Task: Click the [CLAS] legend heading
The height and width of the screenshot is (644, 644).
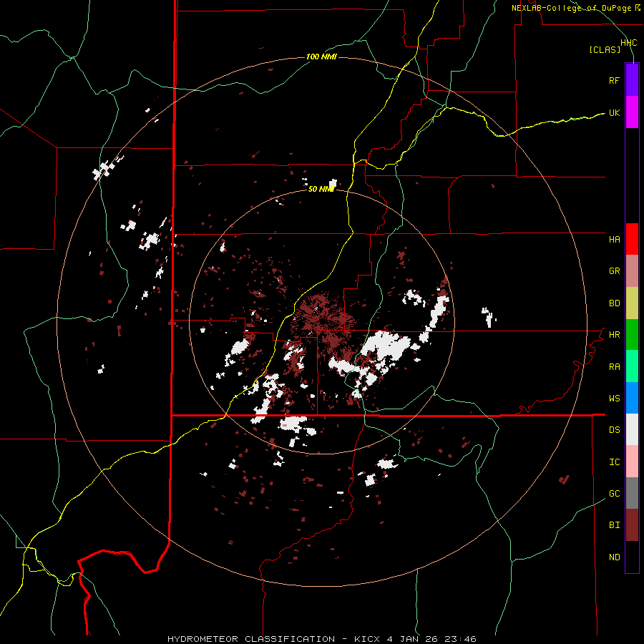Action: pyautogui.click(x=605, y=49)
